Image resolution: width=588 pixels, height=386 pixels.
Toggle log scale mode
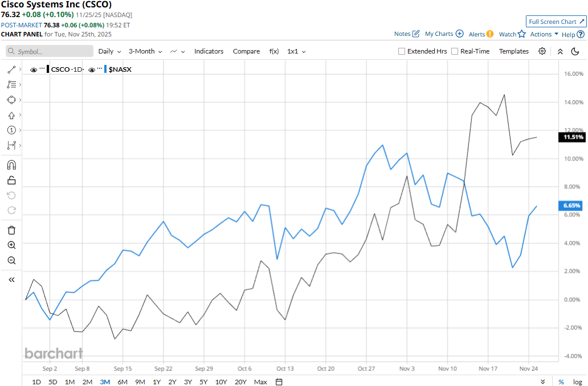click(x=578, y=382)
